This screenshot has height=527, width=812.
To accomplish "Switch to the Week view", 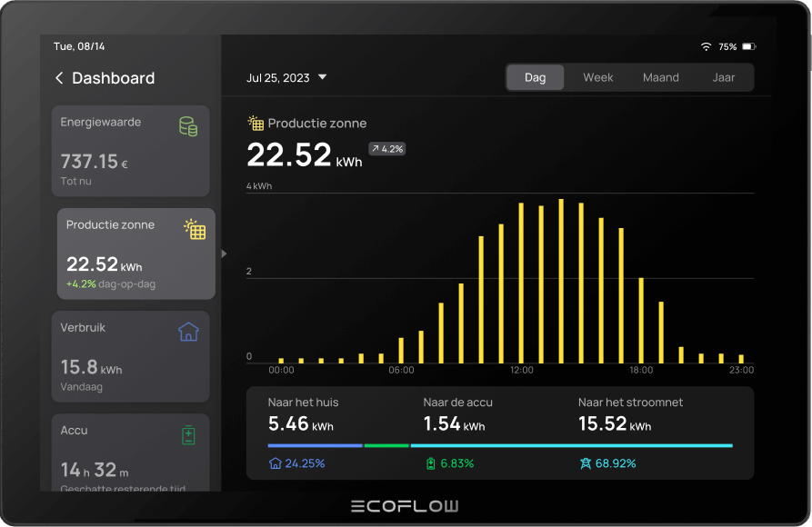I will pyautogui.click(x=597, y=77).
